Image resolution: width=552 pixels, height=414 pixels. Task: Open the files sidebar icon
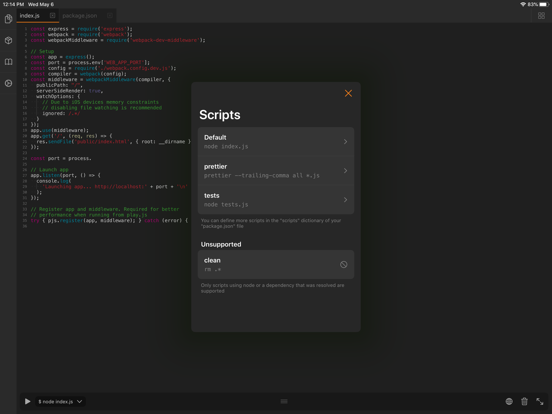(8, 19)
